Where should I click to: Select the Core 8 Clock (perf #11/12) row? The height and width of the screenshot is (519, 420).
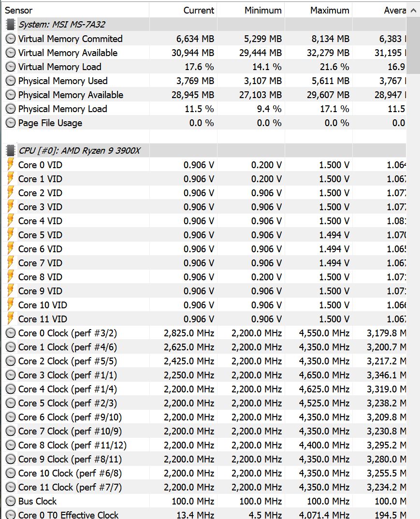[x=72, y=445]
